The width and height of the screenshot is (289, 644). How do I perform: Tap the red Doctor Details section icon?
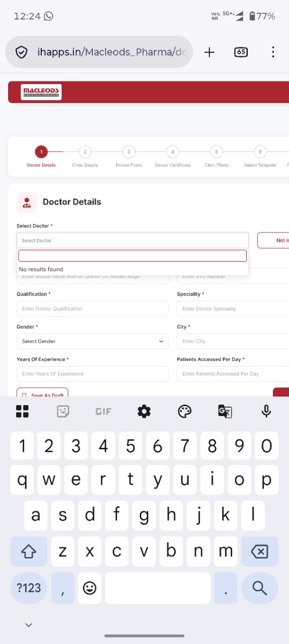click(x=27, y=202)
